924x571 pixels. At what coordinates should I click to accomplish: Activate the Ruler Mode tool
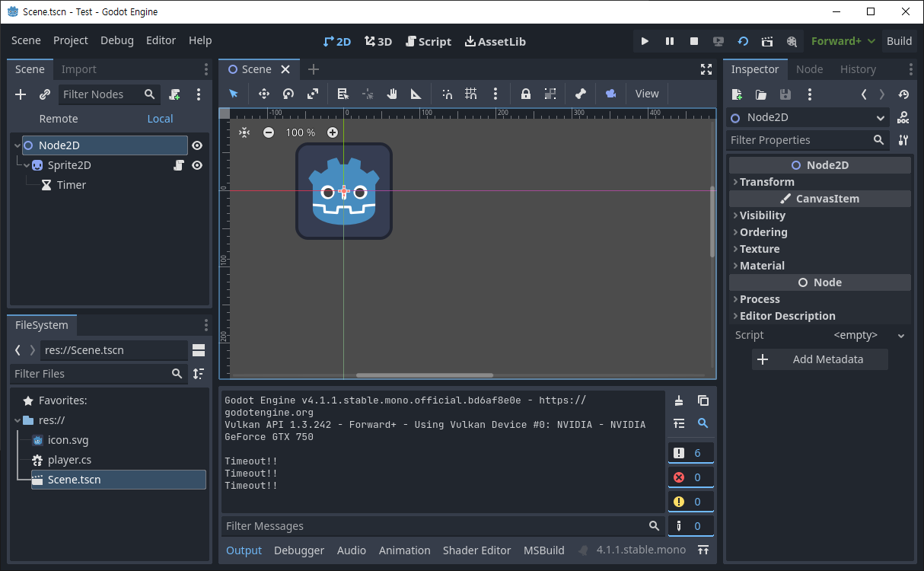click(416, 94)
